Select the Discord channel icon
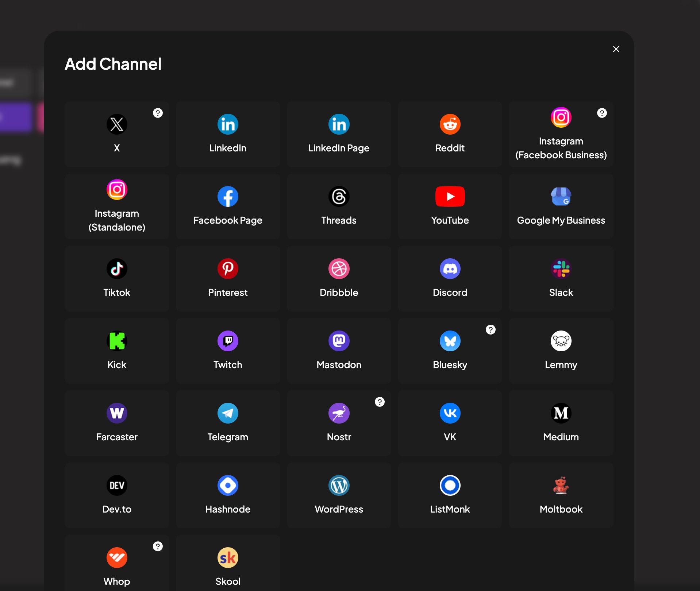Screen dimensions: 700x591 click(450, 269)
